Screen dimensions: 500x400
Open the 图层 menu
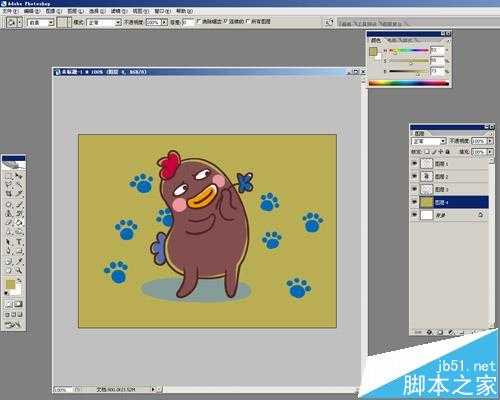pos(76,11)
